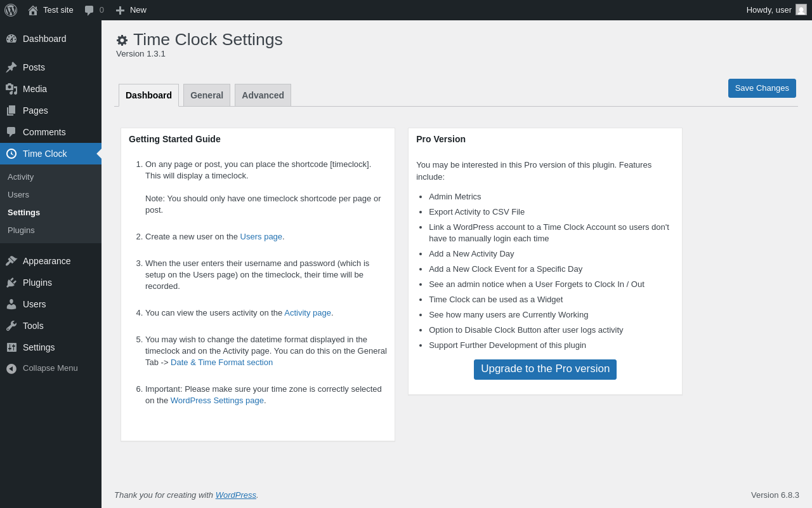The height and width of the screenshot is (508, 812).
Task: Click Upgrade to the Pro version button
Action: pyautogui.click(x=545, y=369)
